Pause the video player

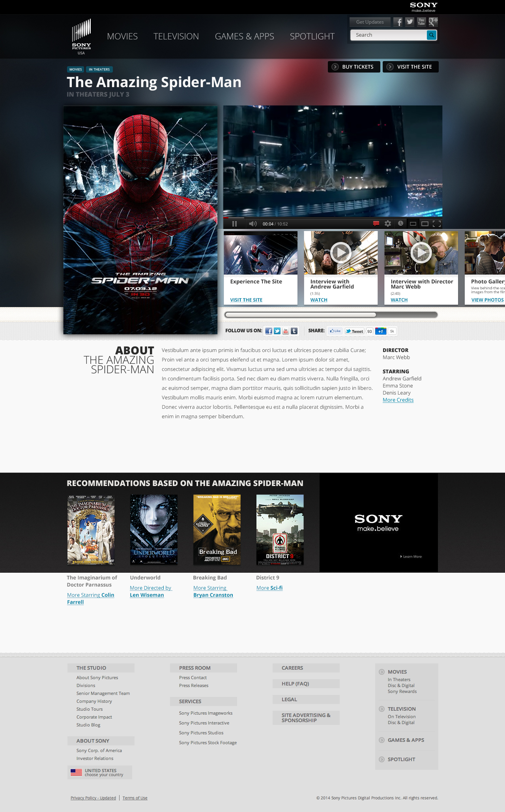[x=234, y=224]
